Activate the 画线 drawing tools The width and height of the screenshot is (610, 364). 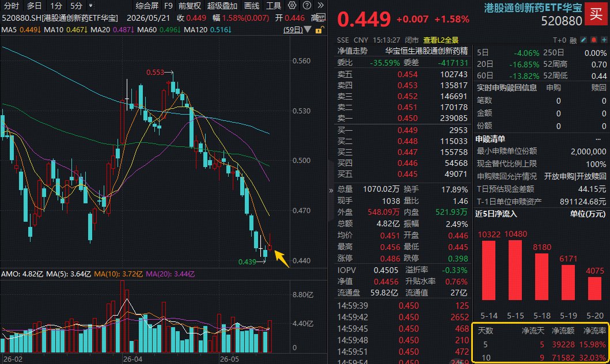tap(252, 6)
